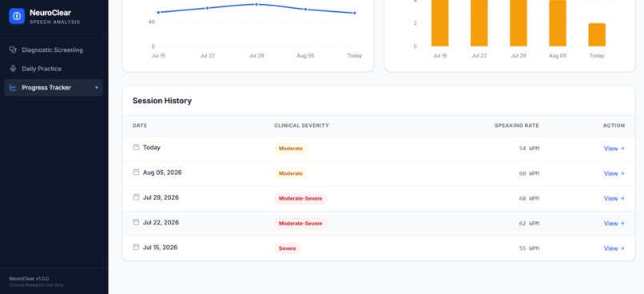Click the Today date cell in the table
644x294 pixels.
(152, 148)
